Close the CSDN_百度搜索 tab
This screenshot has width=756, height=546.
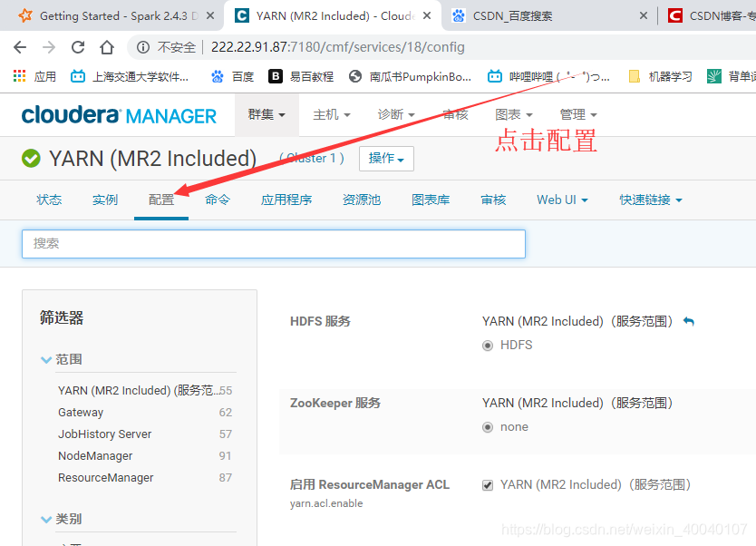coord(644,16)
